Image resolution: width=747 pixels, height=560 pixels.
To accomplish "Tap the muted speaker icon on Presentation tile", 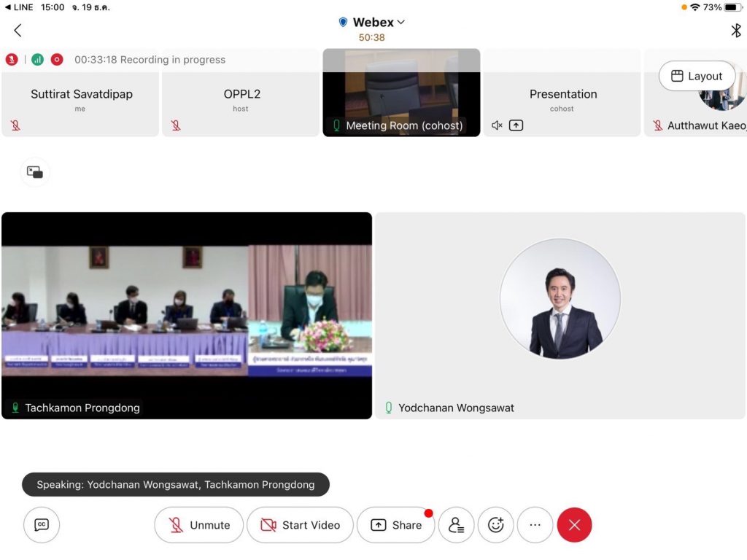I will pos(497,125).
